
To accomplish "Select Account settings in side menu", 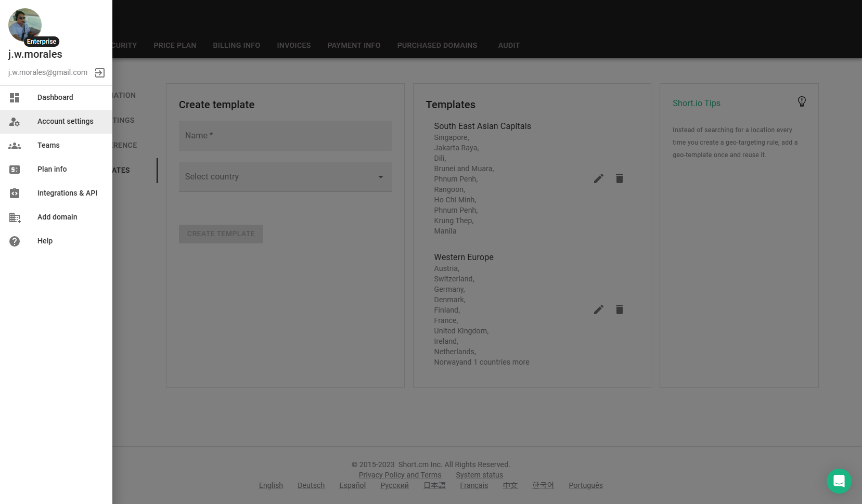I will click(x=56, y=121).
